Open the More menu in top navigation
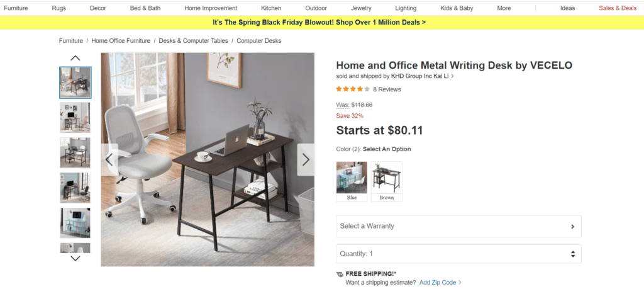The width and height of the screenshot is (644, 289). [x=504, y=8]
